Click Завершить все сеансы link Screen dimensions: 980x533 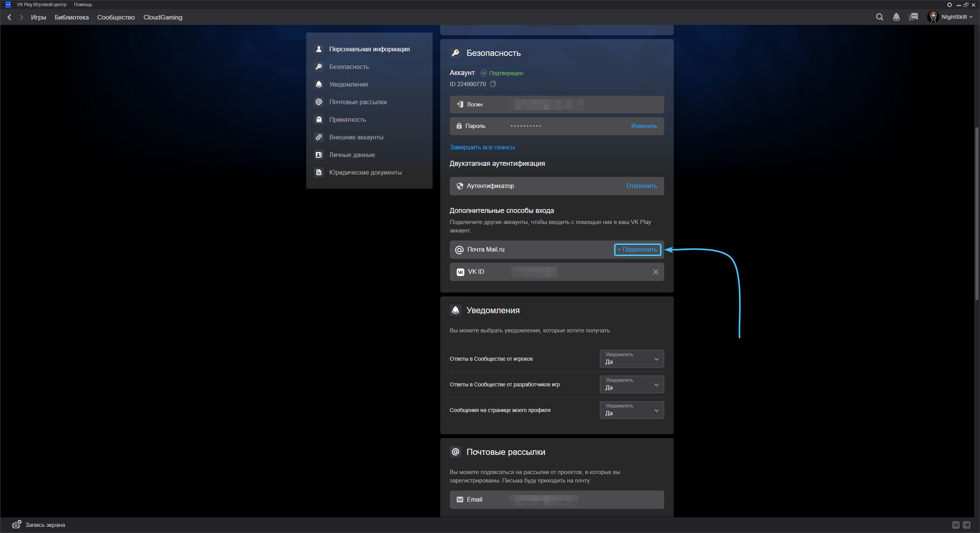pyautogui.click(x=482, y=147)
